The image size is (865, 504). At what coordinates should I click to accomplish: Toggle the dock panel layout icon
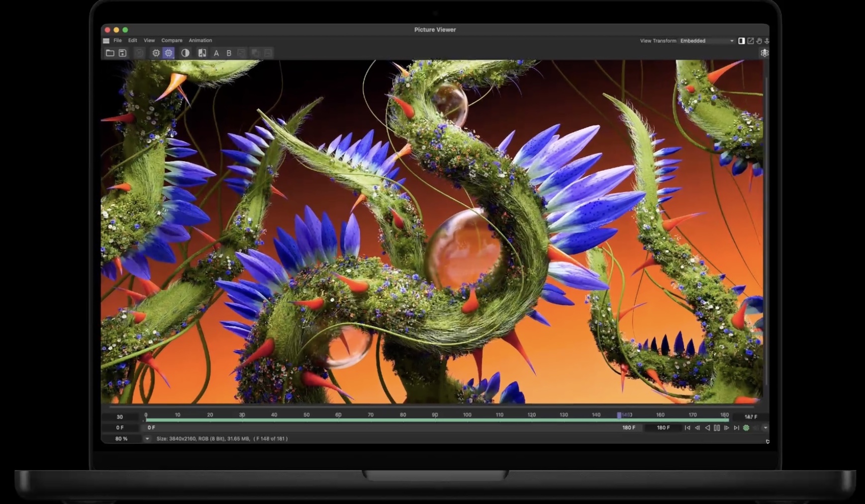(741, 41)
